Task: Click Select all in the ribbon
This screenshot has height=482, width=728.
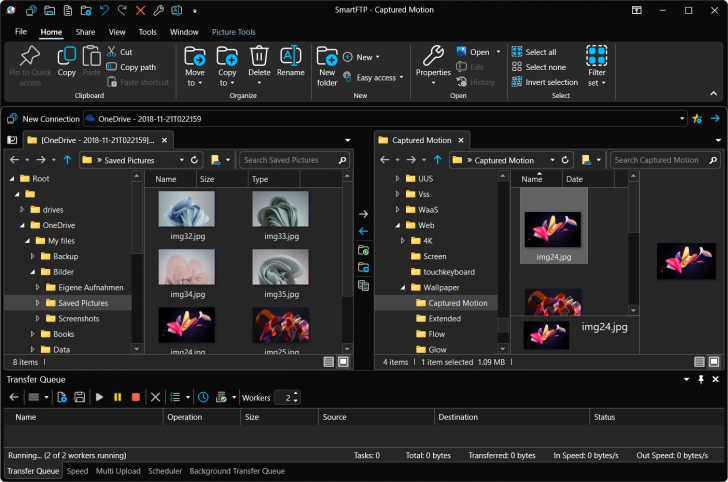Action: (x=540, y=52)
